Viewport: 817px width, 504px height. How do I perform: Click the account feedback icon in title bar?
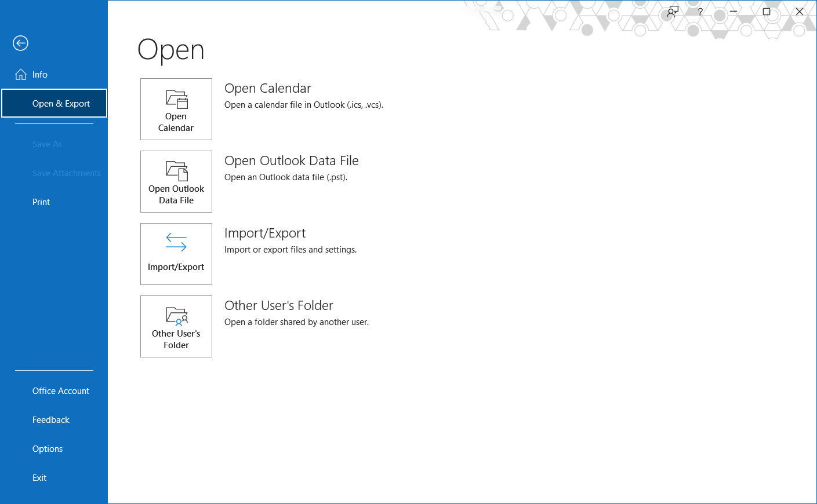[673, 12]
